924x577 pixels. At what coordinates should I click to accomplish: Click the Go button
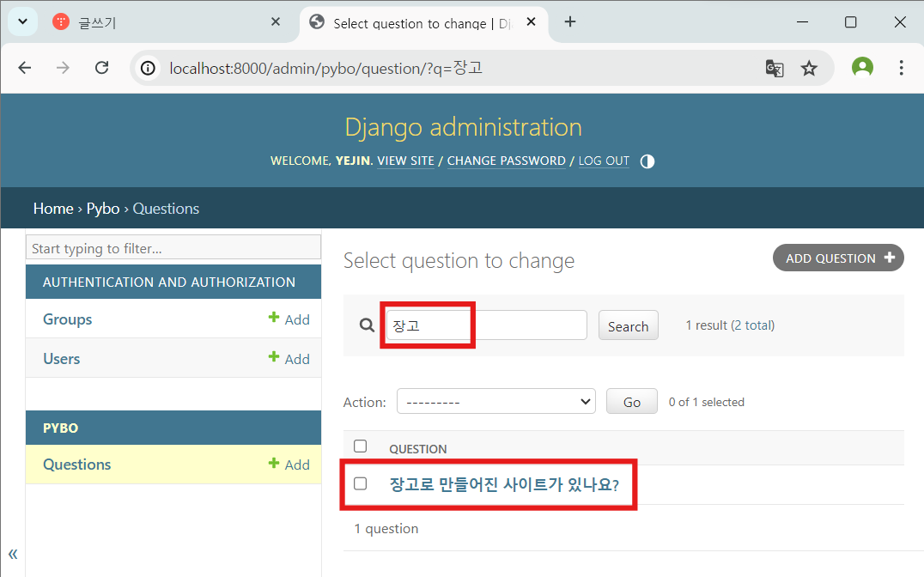pos(632,402)
